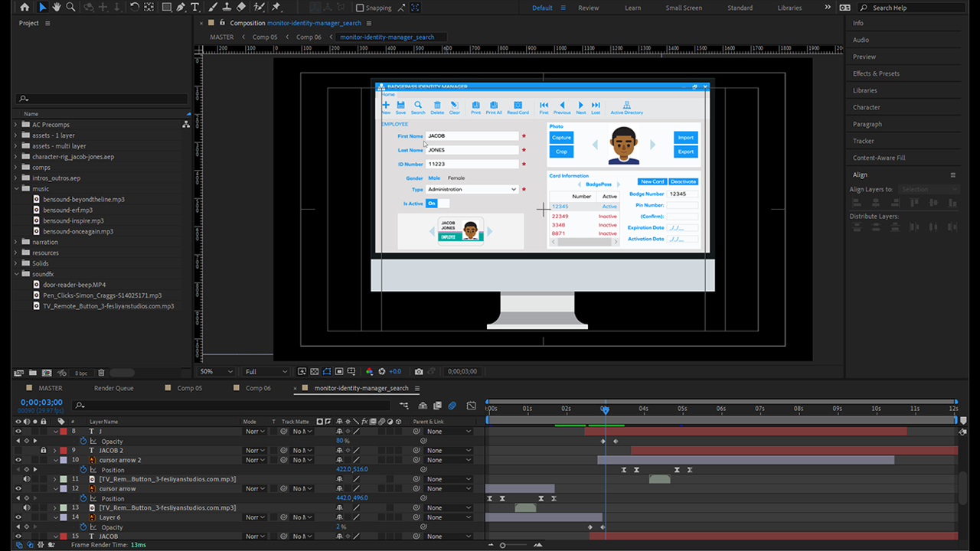The width and height of the screenshot is (980, 551).
Task: Select the Zoom tool in toolbar
Action: (x=70, y=8)
